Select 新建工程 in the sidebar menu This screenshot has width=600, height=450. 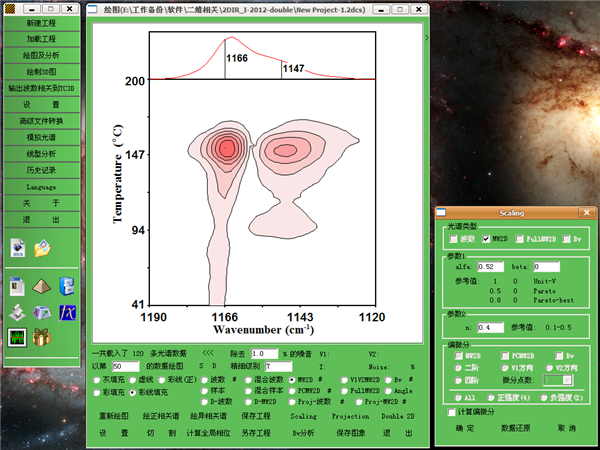click(x=41, y=22)
